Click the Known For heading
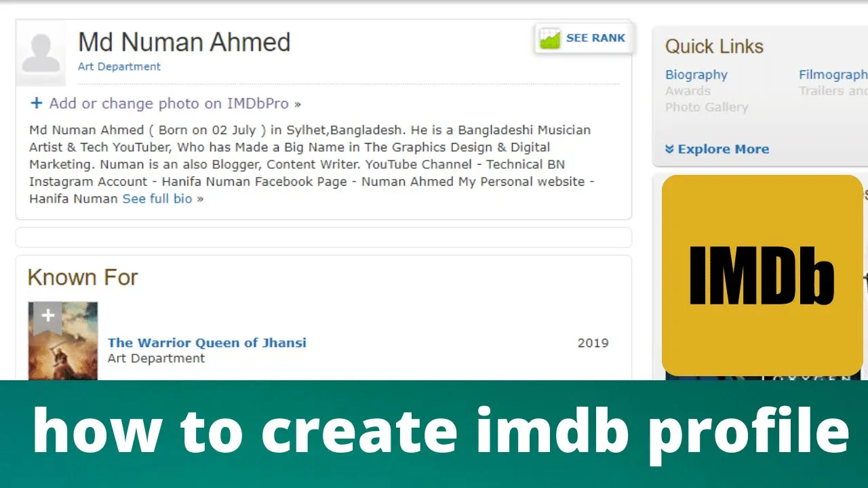 pyautogui.click(x=83, y=277)
